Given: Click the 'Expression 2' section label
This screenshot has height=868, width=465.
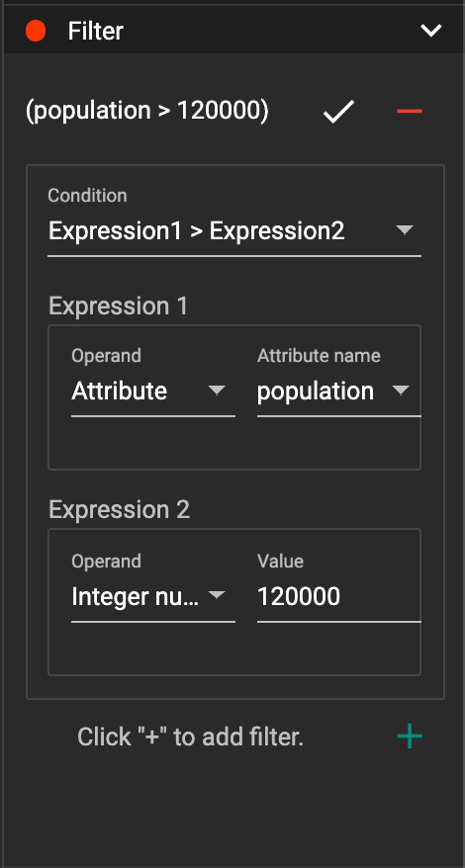Looking at the screenshot, I should click(119, 510).
